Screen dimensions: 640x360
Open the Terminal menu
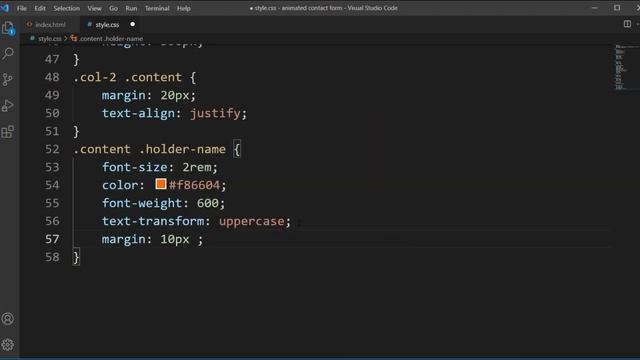(x=157, y=8)
